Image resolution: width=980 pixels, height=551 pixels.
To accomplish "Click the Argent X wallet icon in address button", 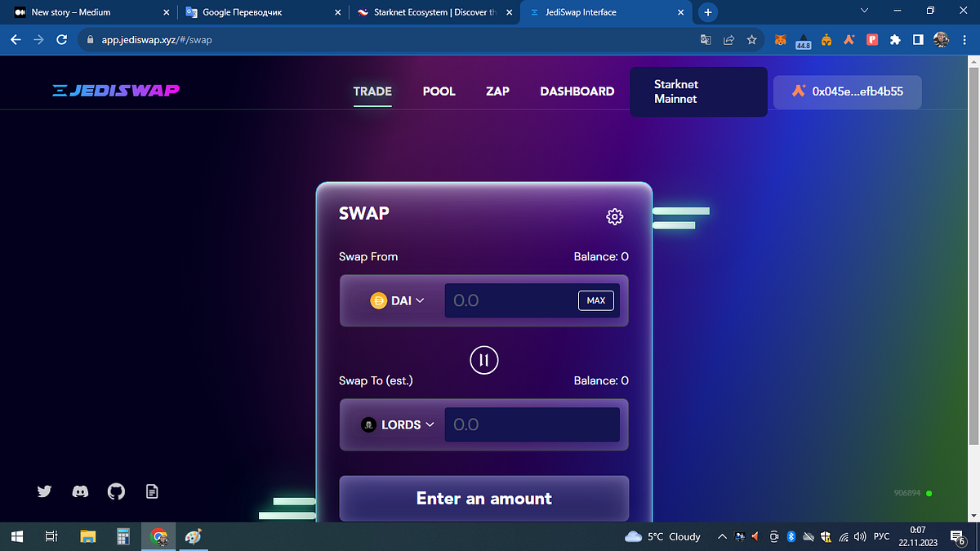I will point(798,91).
